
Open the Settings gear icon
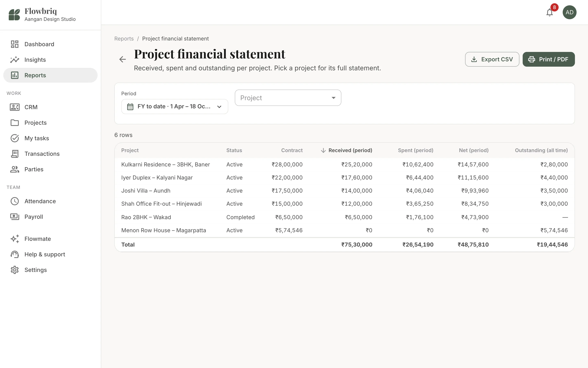point(14,270)
